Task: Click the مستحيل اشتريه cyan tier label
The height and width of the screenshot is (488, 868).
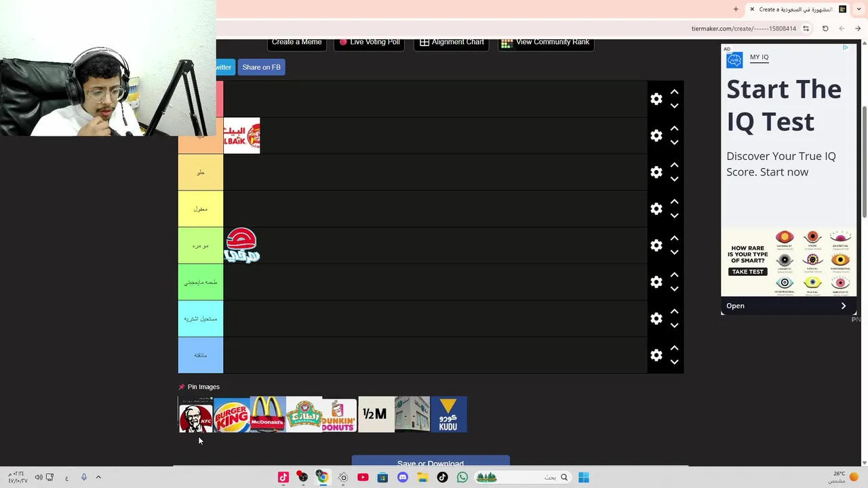Action: [x=201, y=319]
